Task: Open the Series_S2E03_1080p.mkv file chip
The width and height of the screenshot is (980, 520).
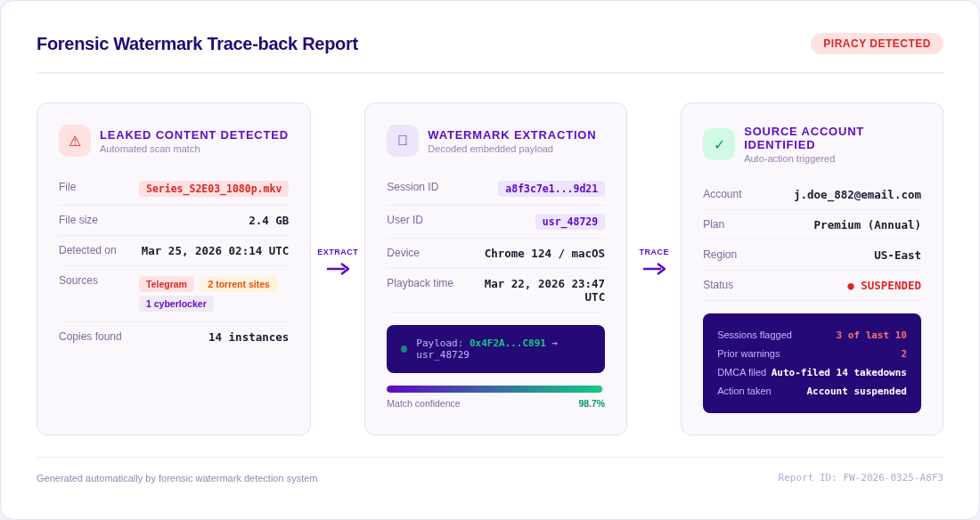Action: 214,189
